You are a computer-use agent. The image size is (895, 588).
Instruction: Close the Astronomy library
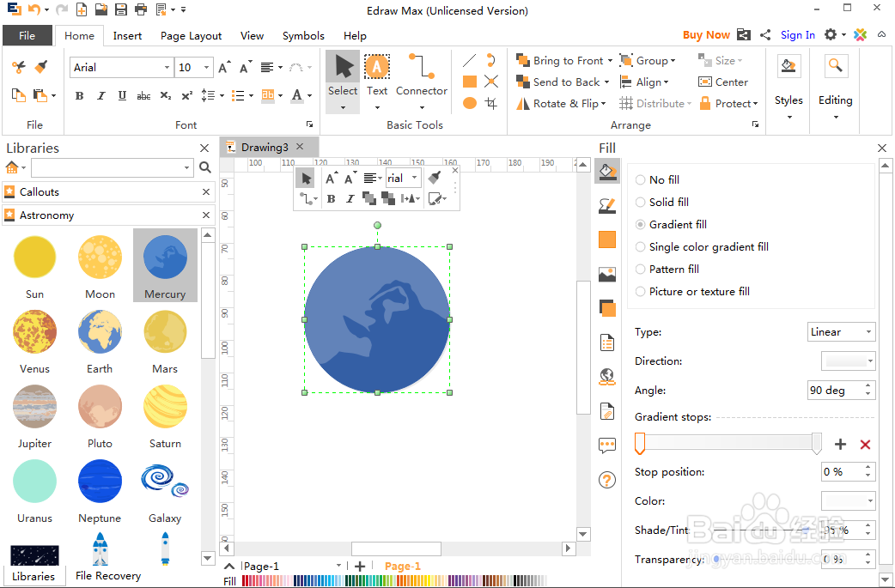206,215
